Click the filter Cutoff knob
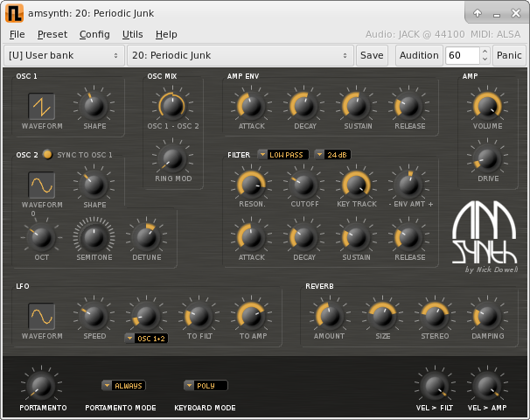This screenshot has height=420, width=530. click(x=303, y=185)
